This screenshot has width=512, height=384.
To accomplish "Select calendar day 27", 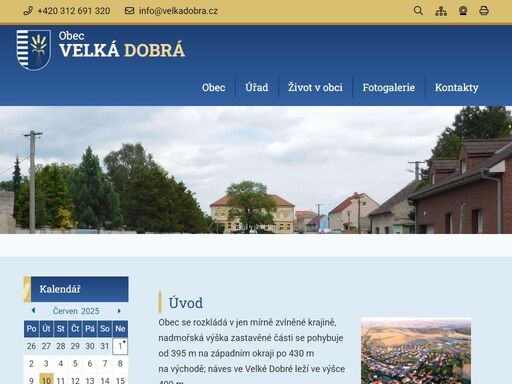I will click(x=46, y=346).
